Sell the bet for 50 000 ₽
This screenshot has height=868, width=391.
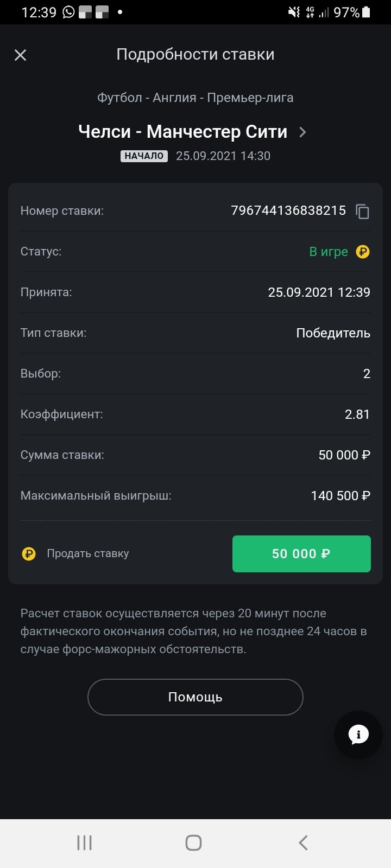[x=301, y=554]
